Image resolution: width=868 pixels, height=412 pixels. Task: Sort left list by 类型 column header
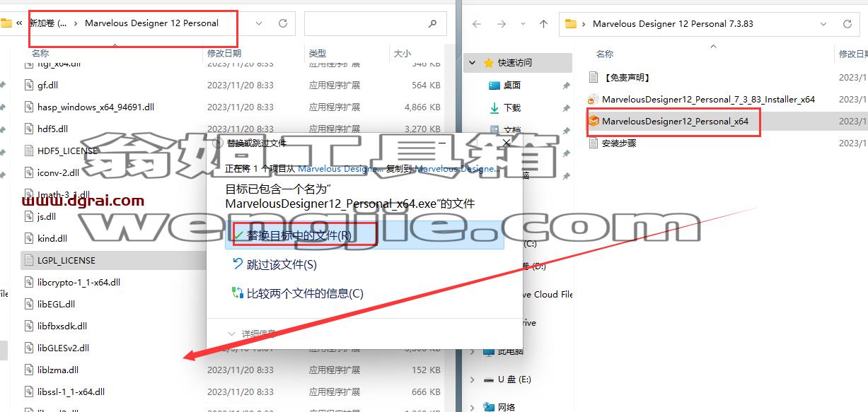[318, 53]
